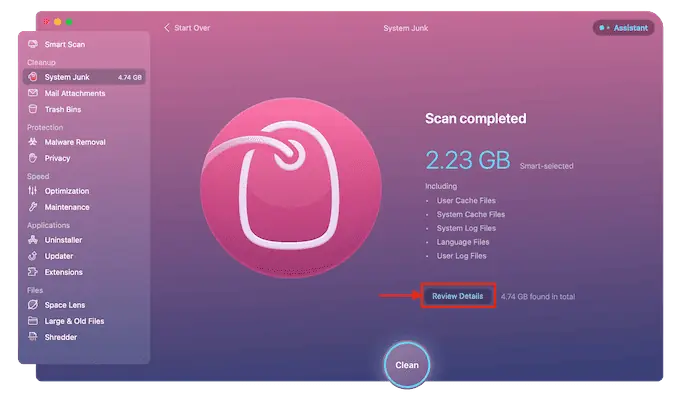This screenshot has width=694, height=400.
Task: Click the Privacy hand icon
Action: (x=33, y=158)
